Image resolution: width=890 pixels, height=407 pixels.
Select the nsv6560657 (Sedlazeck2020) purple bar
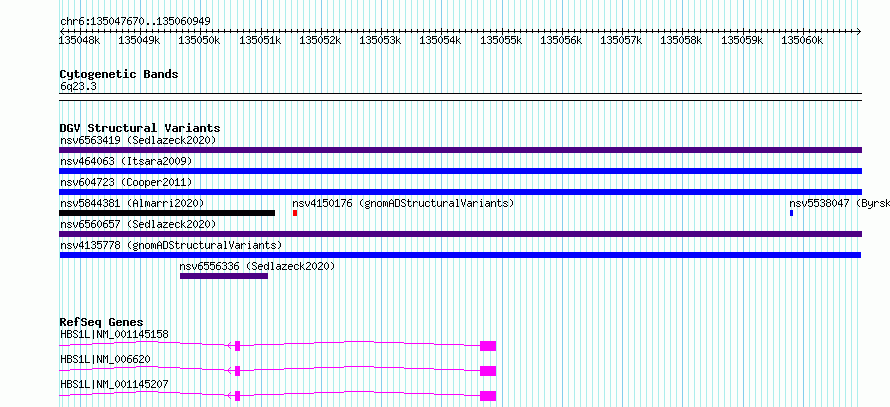(x=460, y=234)
